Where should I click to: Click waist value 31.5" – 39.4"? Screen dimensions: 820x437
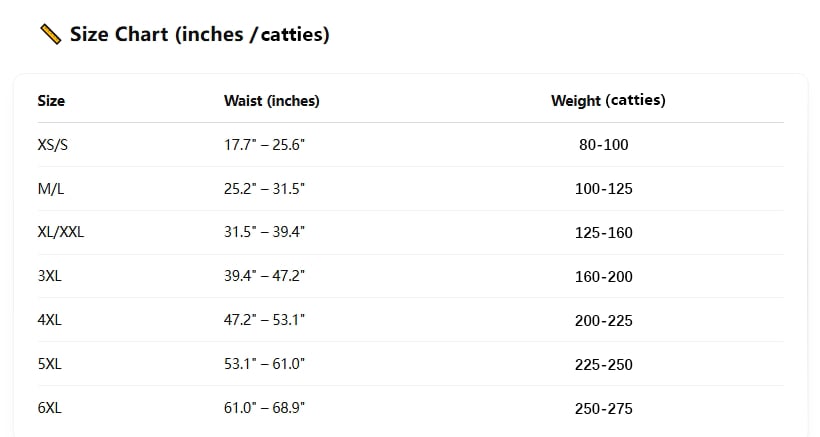point(264,232)
